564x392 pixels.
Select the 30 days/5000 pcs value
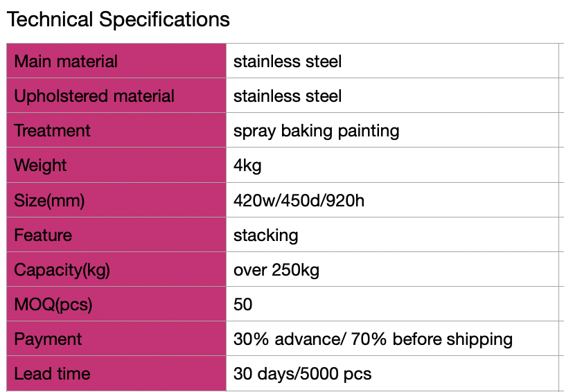coord(302,374)
